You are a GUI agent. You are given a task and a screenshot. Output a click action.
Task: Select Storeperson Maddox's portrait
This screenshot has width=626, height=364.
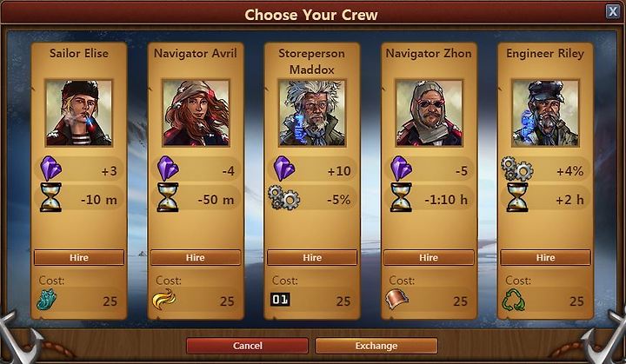tap(312, 113)
